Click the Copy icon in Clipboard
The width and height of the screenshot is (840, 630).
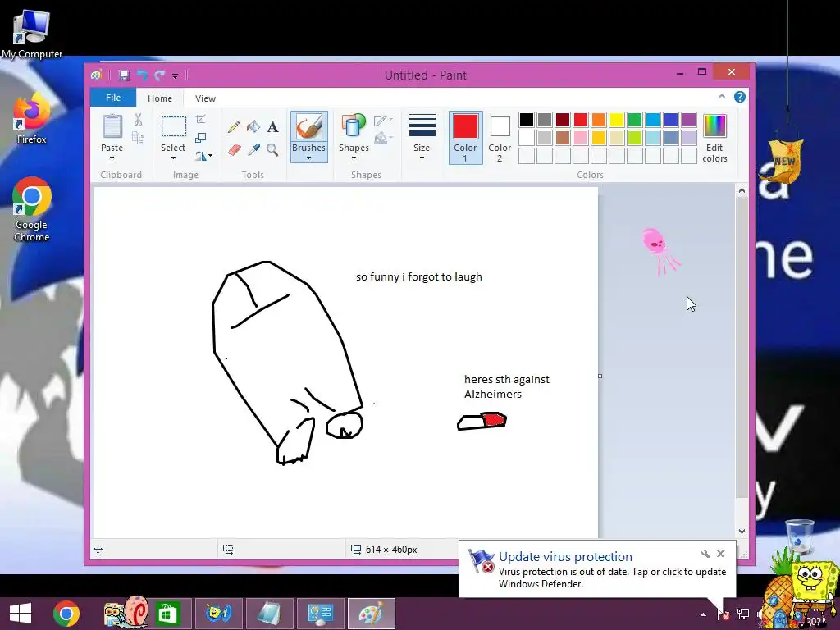coord(138,138)
